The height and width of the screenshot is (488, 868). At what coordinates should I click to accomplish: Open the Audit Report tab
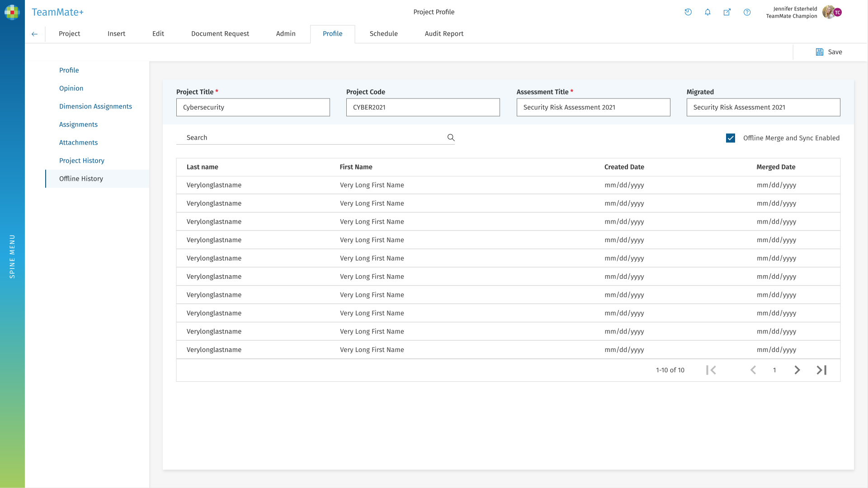click(444, 34)
